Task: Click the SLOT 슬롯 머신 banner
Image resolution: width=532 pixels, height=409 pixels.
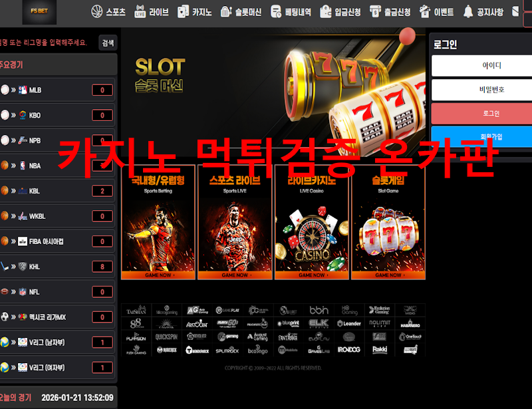Action: point(273,92)
